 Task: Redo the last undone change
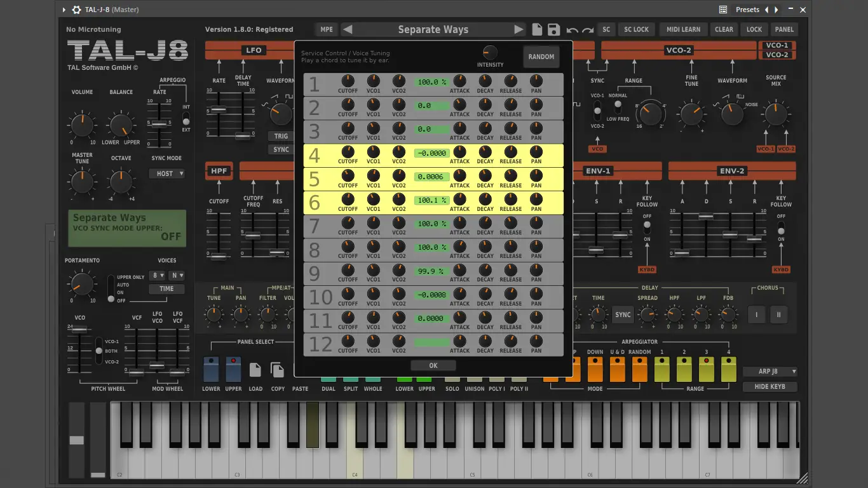coord(588,30)
